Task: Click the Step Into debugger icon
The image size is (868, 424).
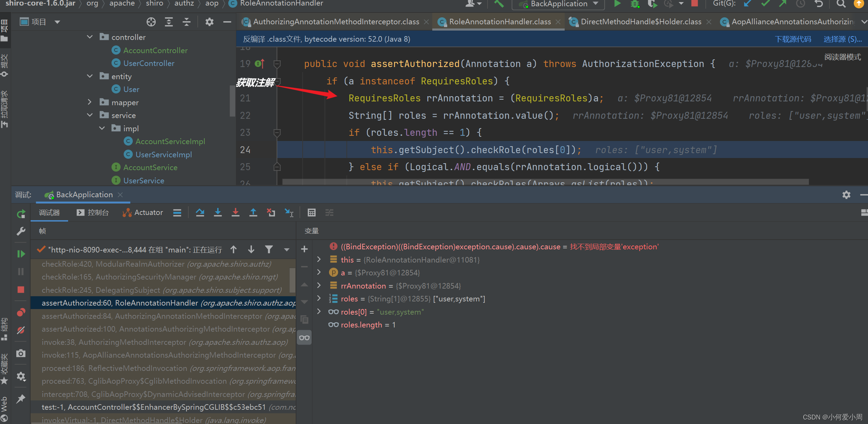Action: click(x=218, y=213)
